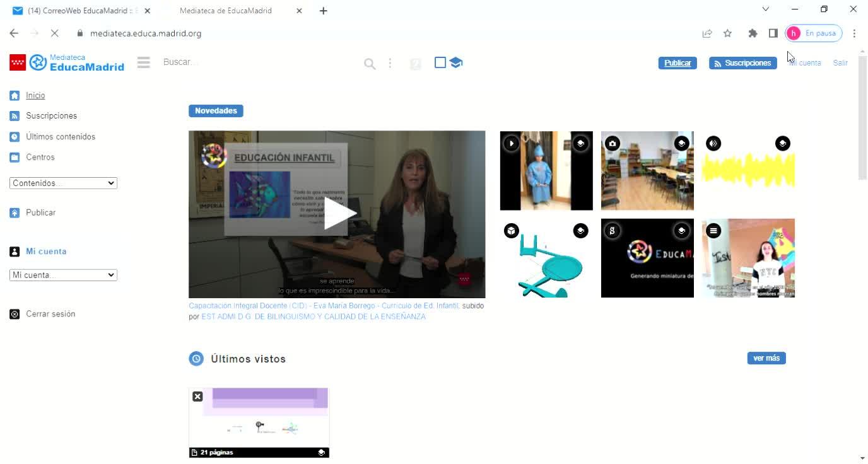The width and height of the screenshot is (868, 464).
Task: Click the educational cap badge on EducaMadrid thumbnail
Action: coord(681,231)
